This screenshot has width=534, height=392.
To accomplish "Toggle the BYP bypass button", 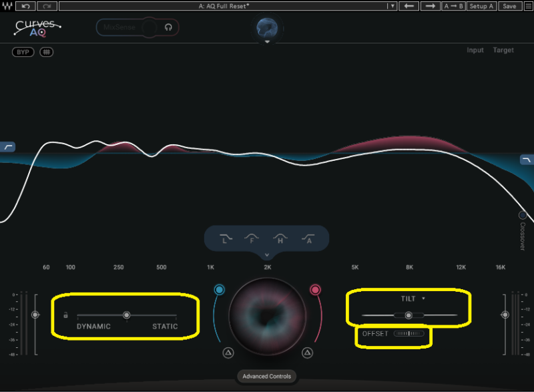I will point(23,52).
